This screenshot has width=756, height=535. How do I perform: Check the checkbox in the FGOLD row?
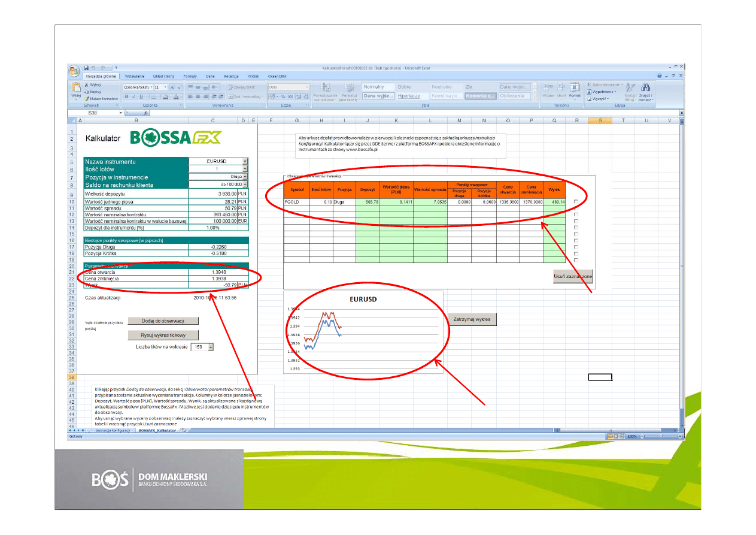point(576,202)
